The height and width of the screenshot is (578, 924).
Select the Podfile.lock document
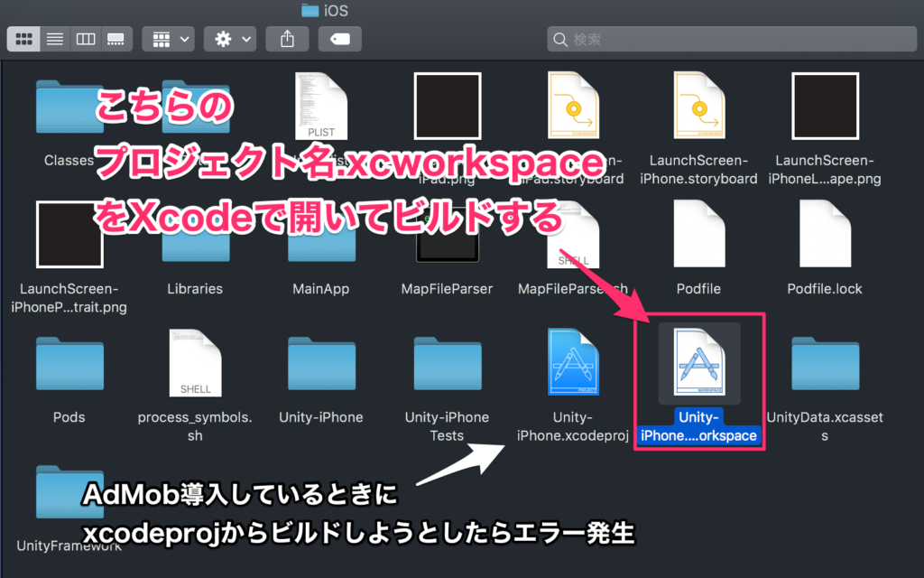coord(825,234)
